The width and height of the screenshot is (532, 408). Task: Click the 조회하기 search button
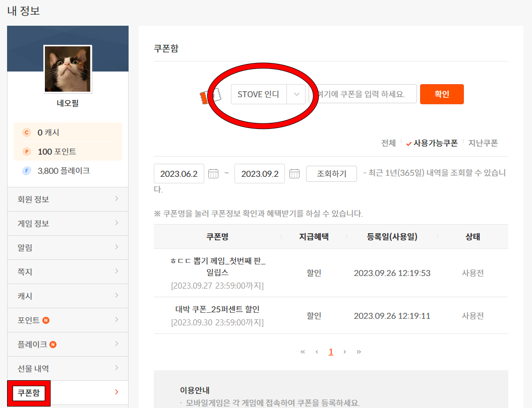click(331, 174)
